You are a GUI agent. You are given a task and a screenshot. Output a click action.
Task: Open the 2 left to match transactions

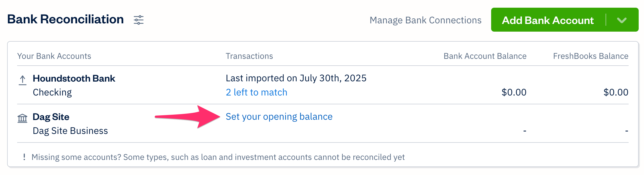[256, 92]
